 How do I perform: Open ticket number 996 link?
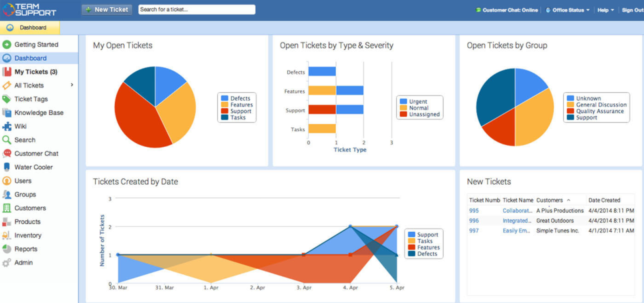(474, 221)
